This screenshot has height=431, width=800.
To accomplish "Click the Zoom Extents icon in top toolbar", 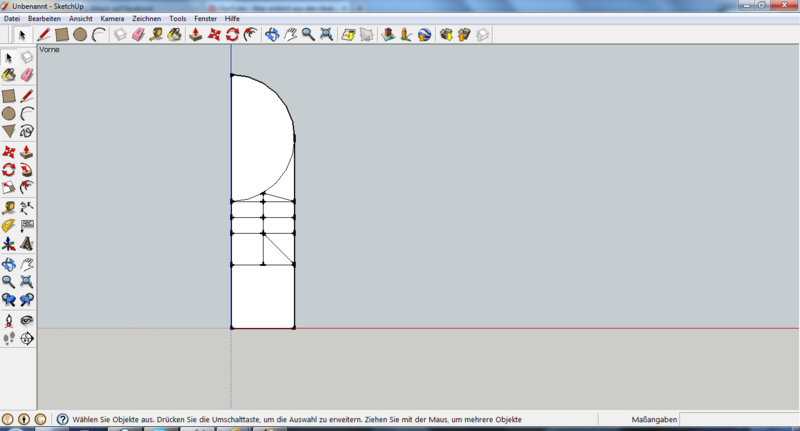I will pos(326,34).
